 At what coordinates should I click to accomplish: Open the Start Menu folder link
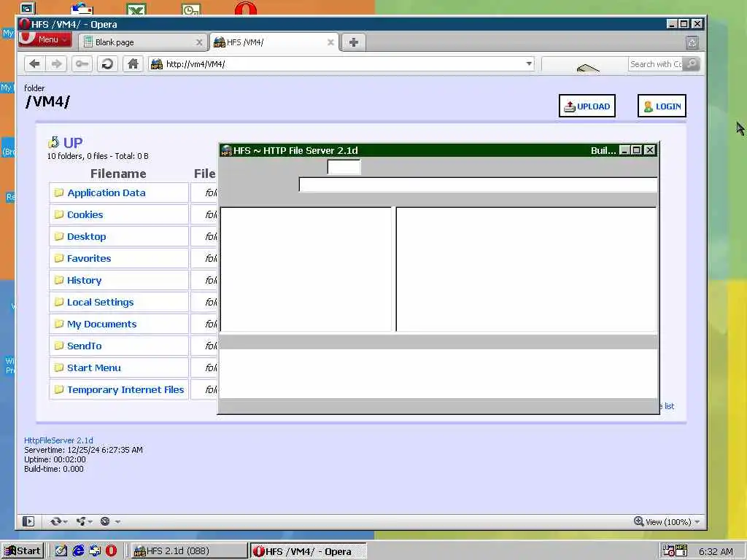pos(94,368)
